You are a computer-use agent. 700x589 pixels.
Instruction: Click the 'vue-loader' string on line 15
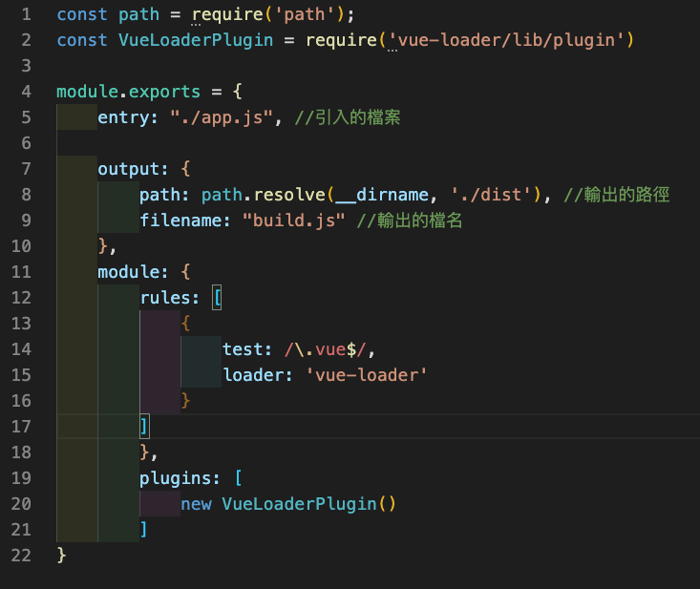(367, 375)
